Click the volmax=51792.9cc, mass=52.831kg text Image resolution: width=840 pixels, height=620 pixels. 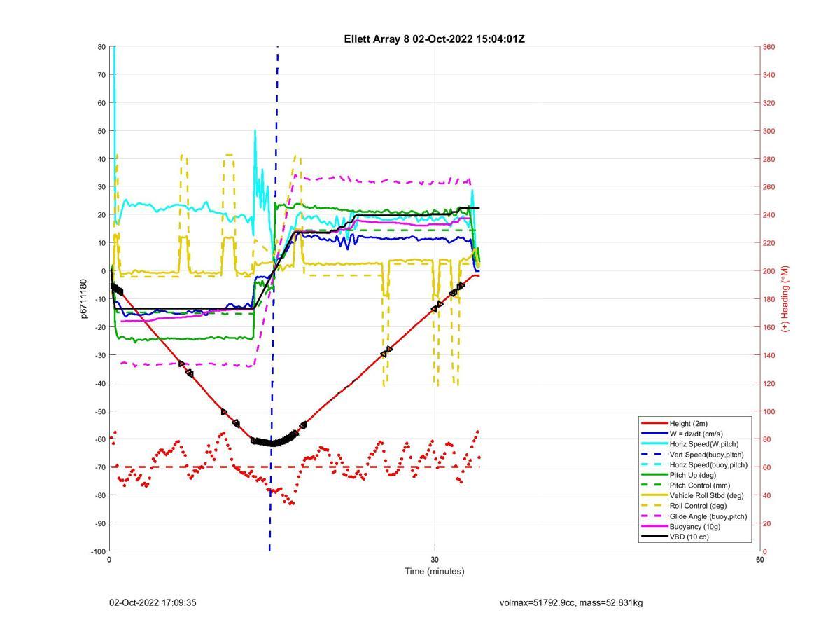click(571, 602)
